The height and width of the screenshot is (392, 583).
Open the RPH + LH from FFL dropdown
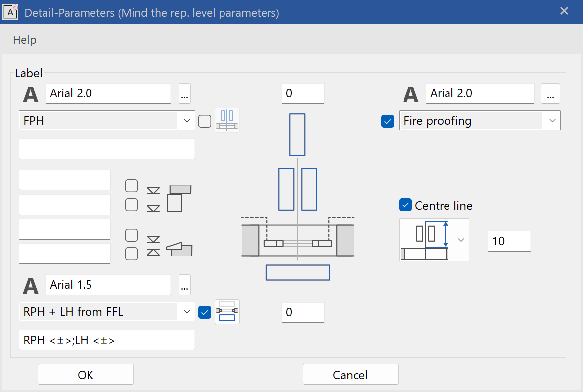[x=107, y=312]
